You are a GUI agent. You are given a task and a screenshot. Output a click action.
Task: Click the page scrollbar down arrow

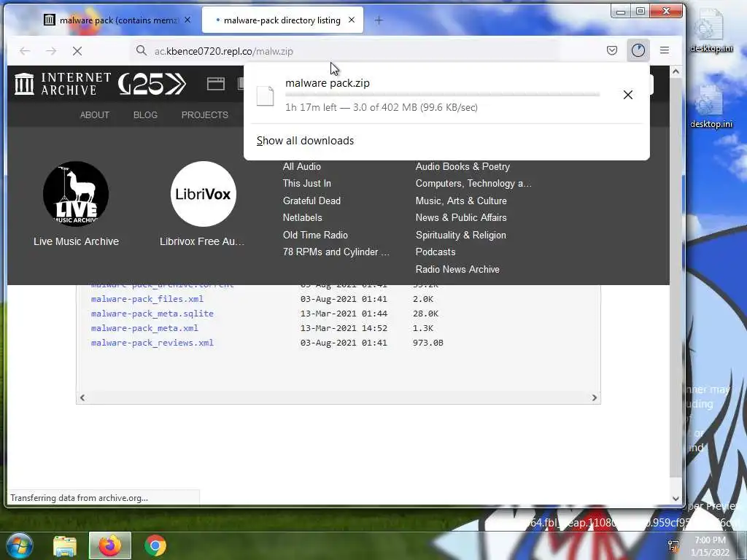[x=676, y=499]
